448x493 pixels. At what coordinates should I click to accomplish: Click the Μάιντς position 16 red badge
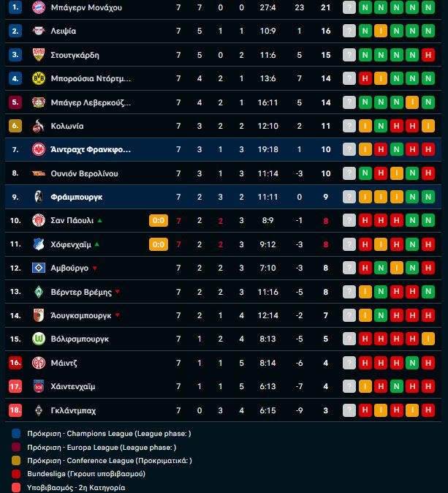[16, 363]
